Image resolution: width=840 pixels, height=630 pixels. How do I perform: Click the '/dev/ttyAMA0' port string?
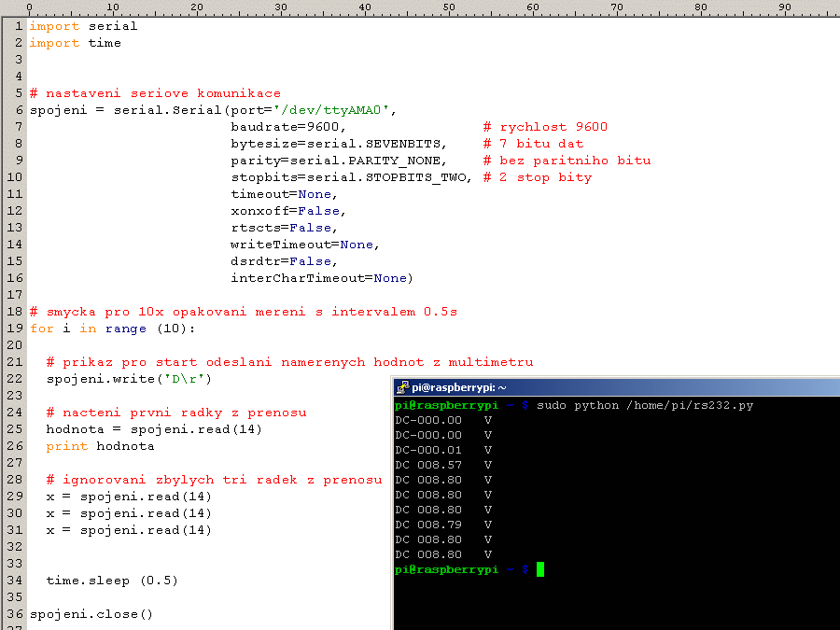(331, 110)
